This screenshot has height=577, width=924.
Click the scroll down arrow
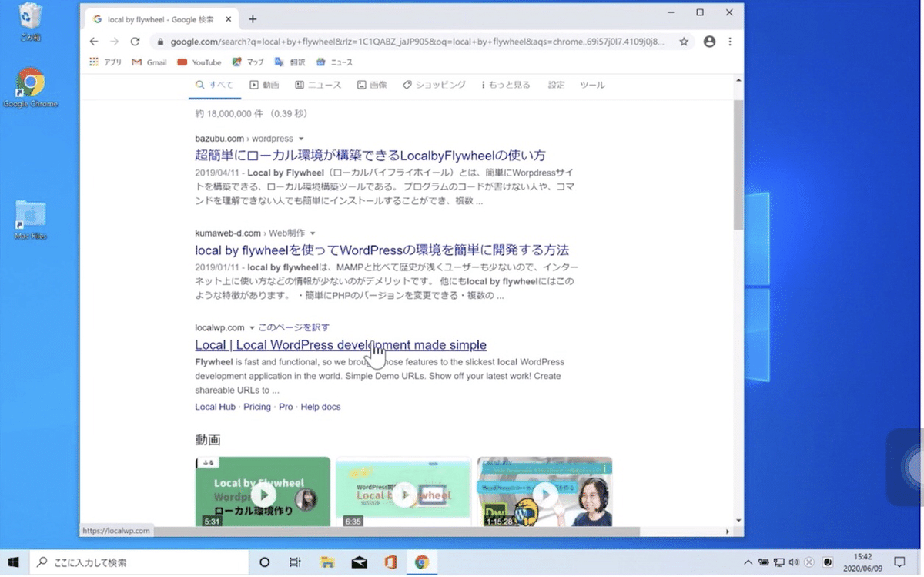pos(738,520)
